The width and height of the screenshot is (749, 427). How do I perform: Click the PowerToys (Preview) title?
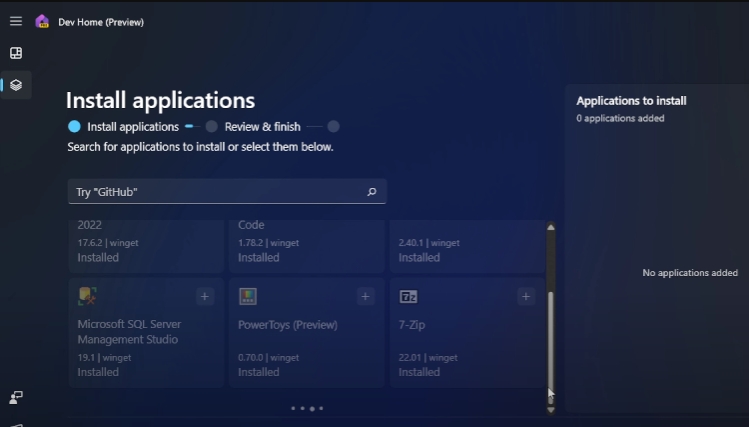pyautogui.click(x=288, y=325)
